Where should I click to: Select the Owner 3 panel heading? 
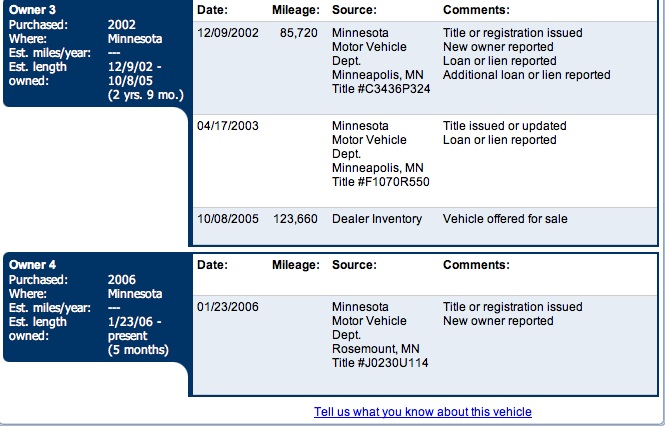[30, 10]
